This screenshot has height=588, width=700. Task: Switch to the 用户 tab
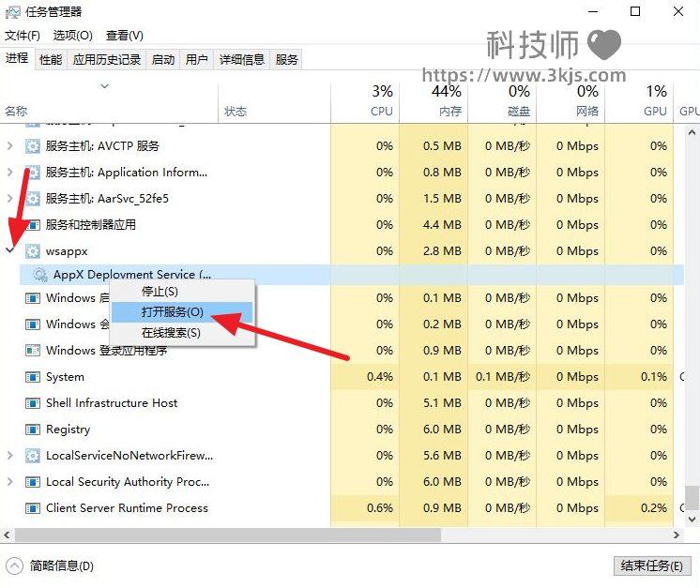(197, 60)
